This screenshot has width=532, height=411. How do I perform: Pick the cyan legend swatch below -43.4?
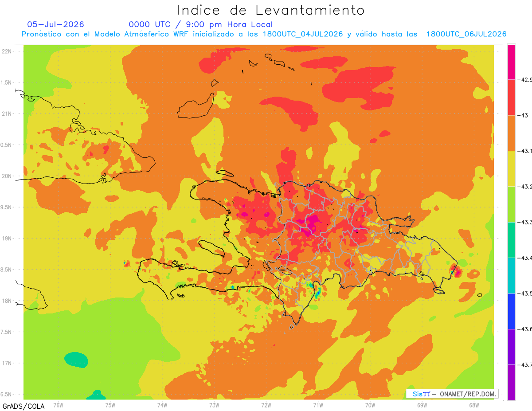(511, 275)
